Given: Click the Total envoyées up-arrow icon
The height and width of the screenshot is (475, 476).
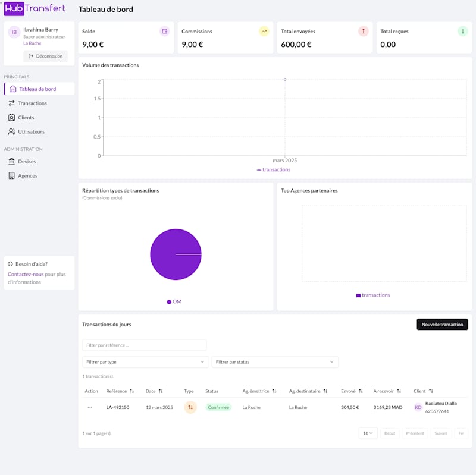Looking at the screenshot, I should (363, 32).
